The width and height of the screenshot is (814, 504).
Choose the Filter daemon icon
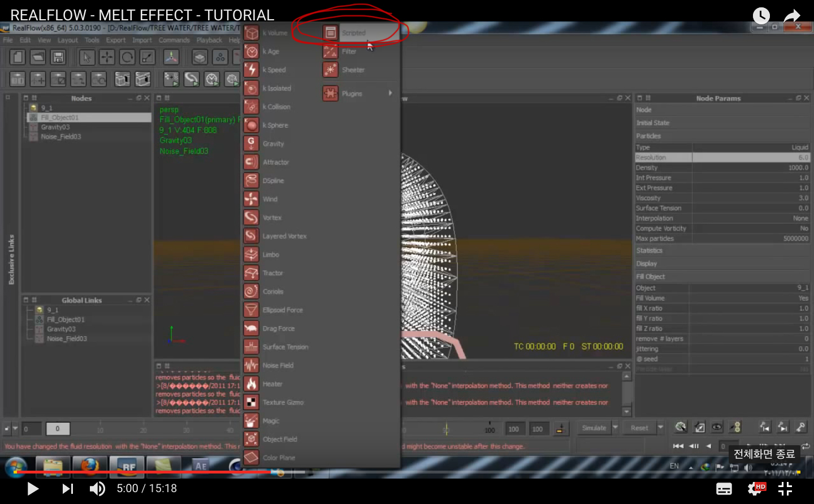(x=330, y=51)
